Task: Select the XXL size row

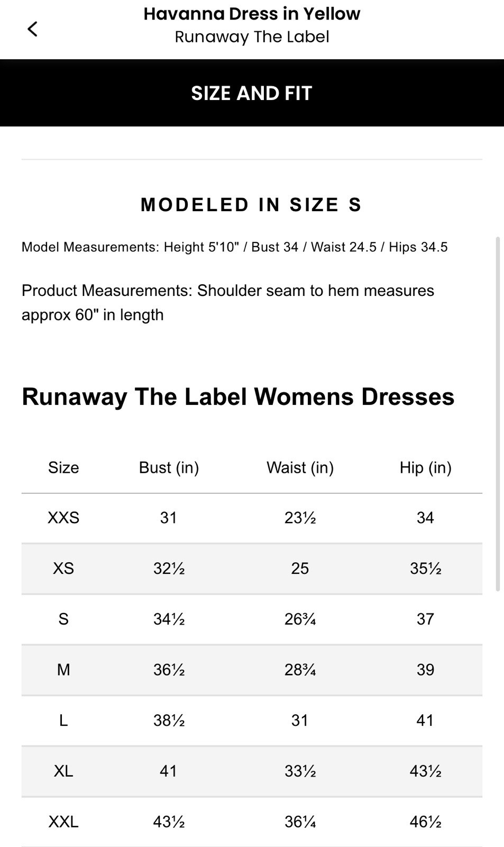Action: (252, 821)
